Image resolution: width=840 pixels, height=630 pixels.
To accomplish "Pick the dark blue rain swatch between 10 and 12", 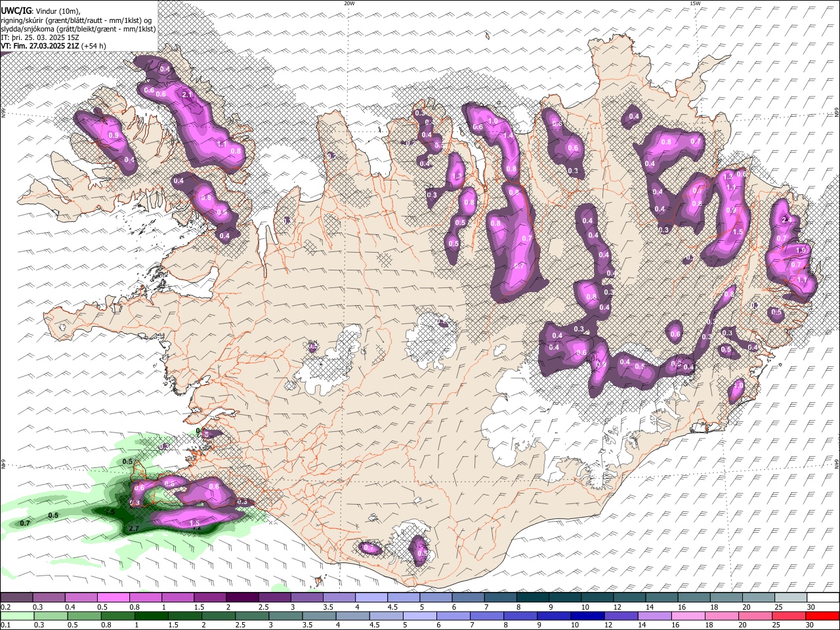I will coord(588,616).
